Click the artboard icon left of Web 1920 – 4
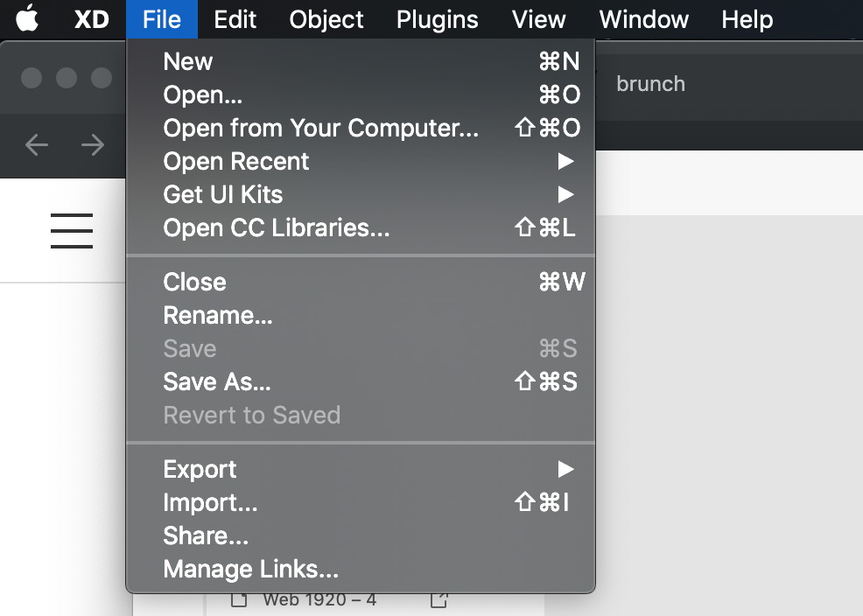The image size is (863, 616). point(237,601)
